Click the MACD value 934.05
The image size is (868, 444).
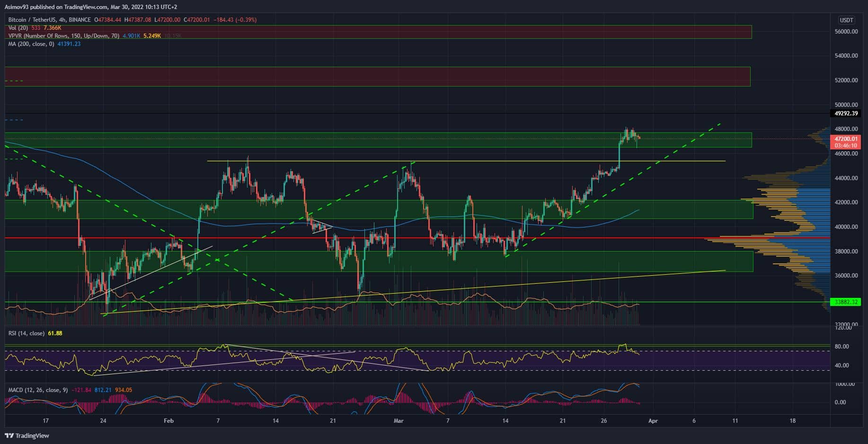(124, 390)
